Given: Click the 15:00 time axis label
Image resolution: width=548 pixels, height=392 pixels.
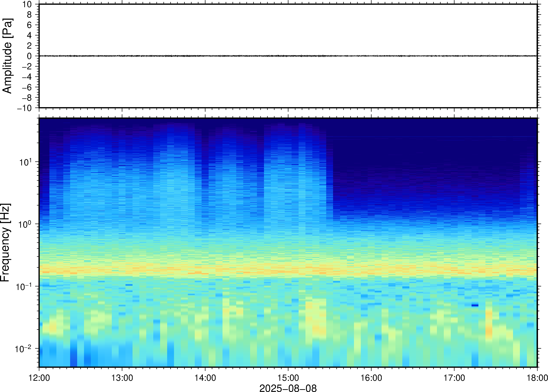Looking at the screenshot, I should tap(288, 378).
